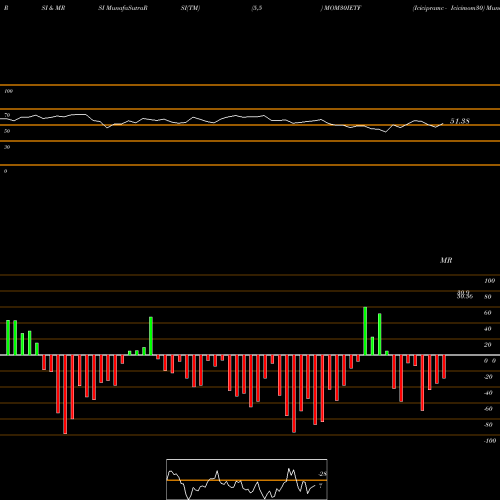The height and width of the screenshot is (500, 500).
Task: Click the MR axis label 60
Action: tap(488, 313)
